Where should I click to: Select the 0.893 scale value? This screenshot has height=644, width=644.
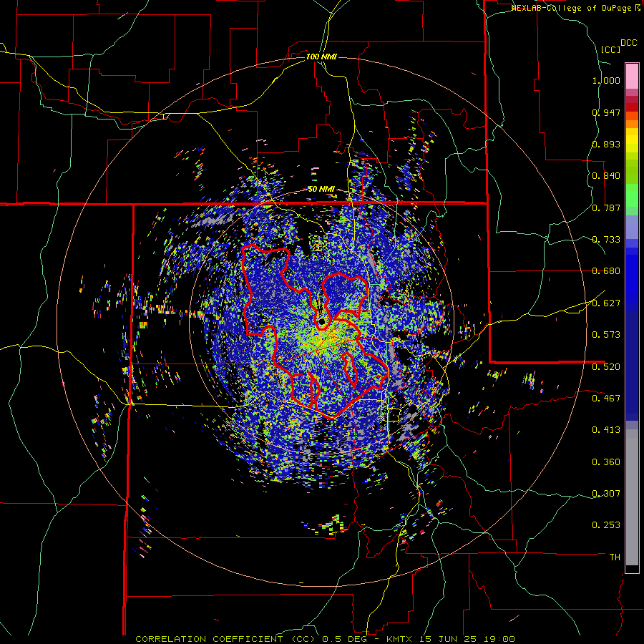click(x=606, y=144)
